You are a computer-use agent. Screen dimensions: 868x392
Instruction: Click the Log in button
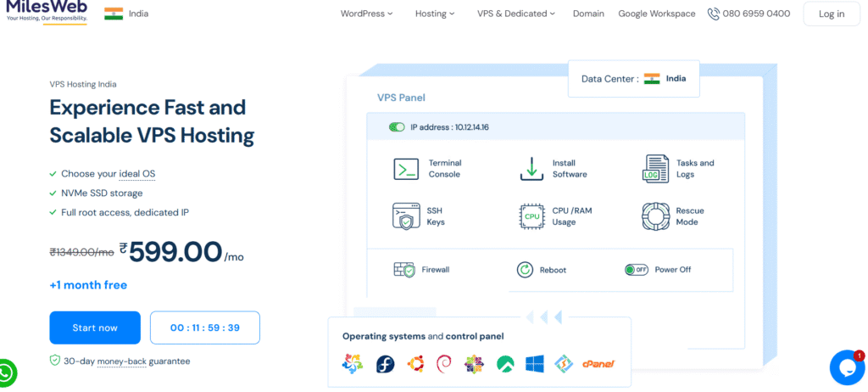tap(832, 14)
